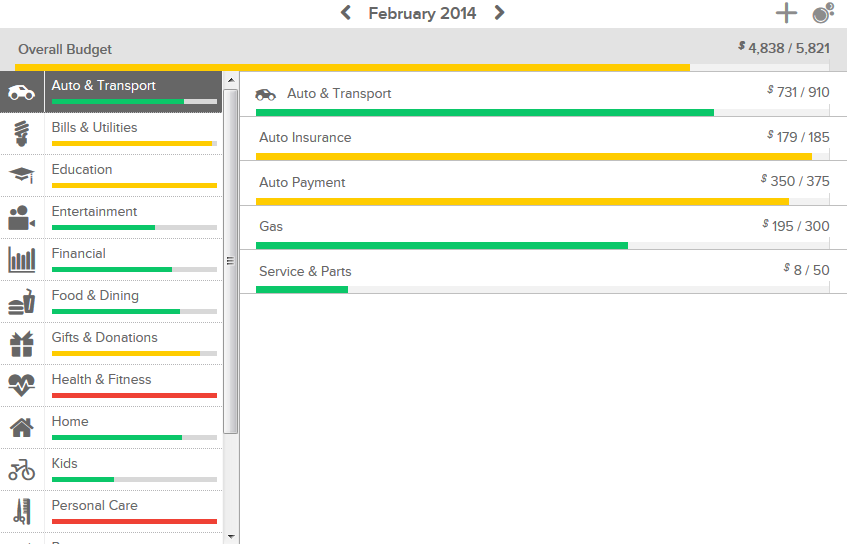Click the category list scrollbar thumb
Image resolution: width=847 pixels, height=544 pixels.
(231, 261)
